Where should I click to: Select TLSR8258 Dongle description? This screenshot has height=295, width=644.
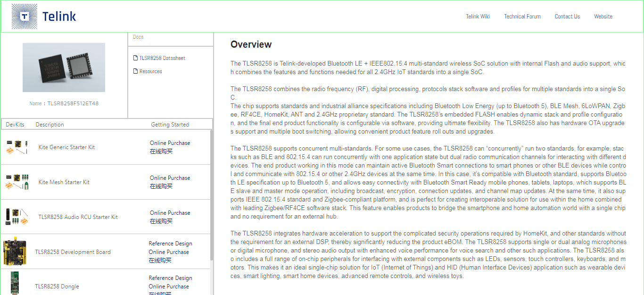[57, 287]
